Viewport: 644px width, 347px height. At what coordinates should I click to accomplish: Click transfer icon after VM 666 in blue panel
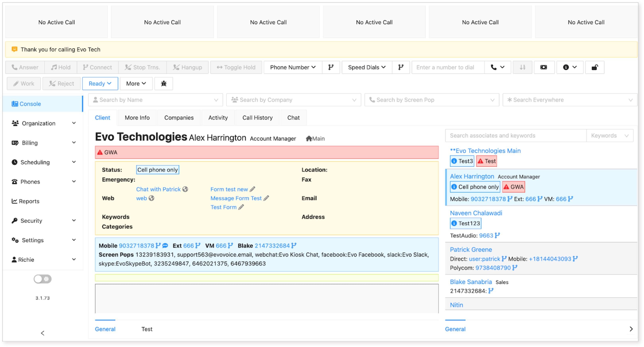[x=230, y=246]
